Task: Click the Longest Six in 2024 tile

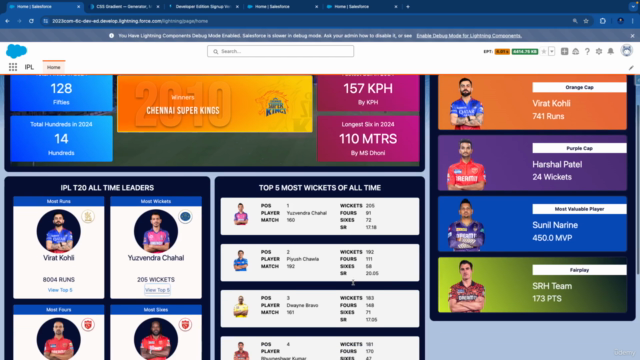Action: pyautogui.click(x=368, y=139)
